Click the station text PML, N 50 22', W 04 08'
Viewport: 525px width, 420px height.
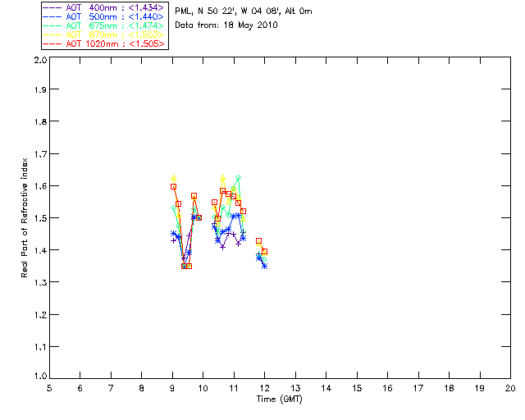click(x=228, y=11)
